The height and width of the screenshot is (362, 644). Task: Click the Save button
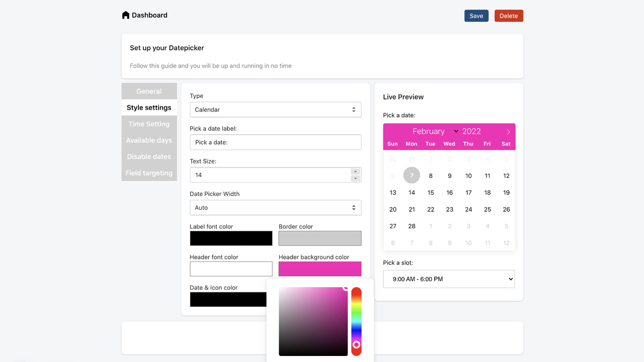tap(476, 16)
